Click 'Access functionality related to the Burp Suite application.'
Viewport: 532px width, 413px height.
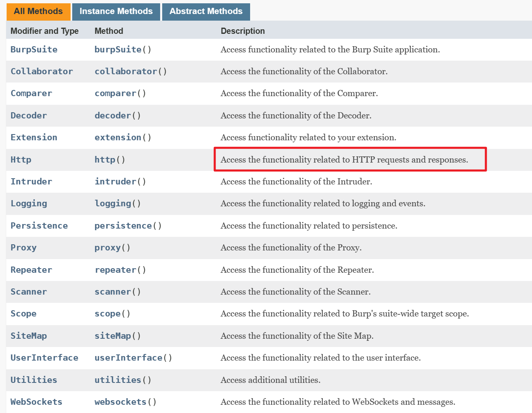click(x=330, y=50)
